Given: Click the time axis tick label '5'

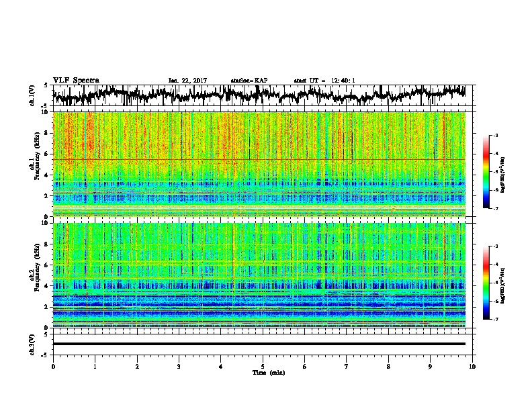Looking at the screenshot, I should click(263, 366).
